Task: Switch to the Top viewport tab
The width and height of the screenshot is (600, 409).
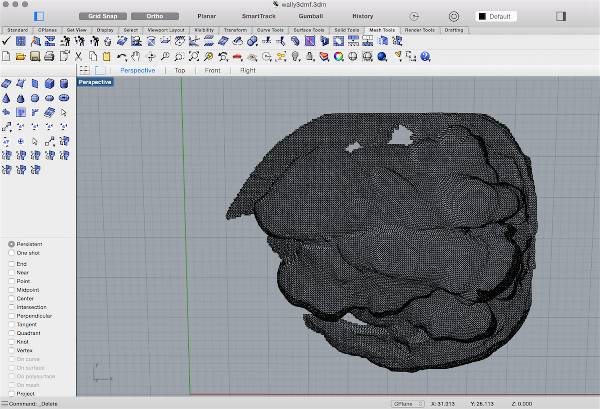Action: (x=180, y=71)
